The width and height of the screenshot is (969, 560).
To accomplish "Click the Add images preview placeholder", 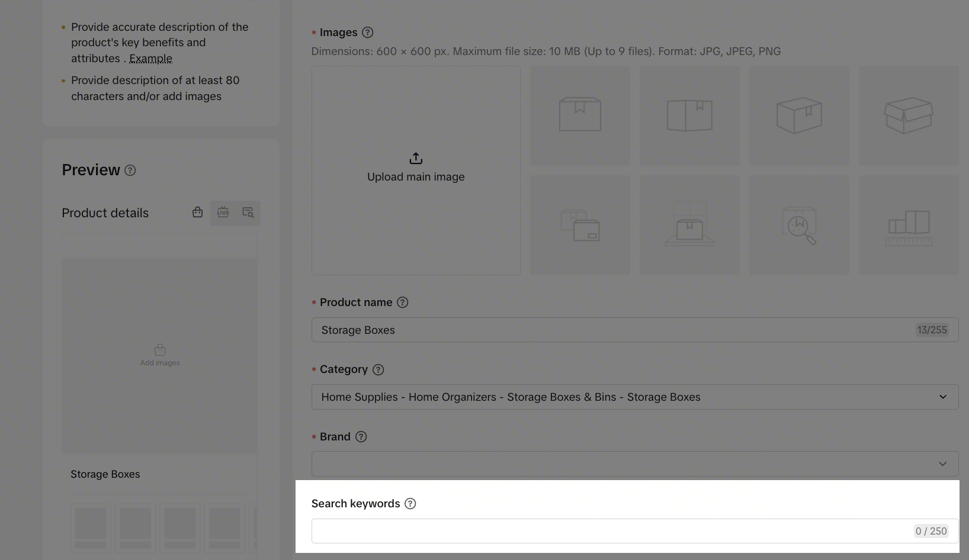I will 160,356.
